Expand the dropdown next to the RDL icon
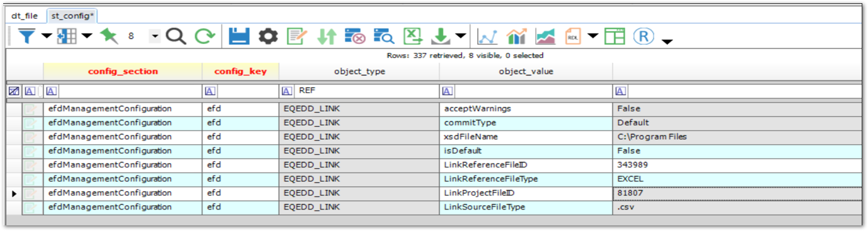Screen dimensions: 868x231 [593, 37]
